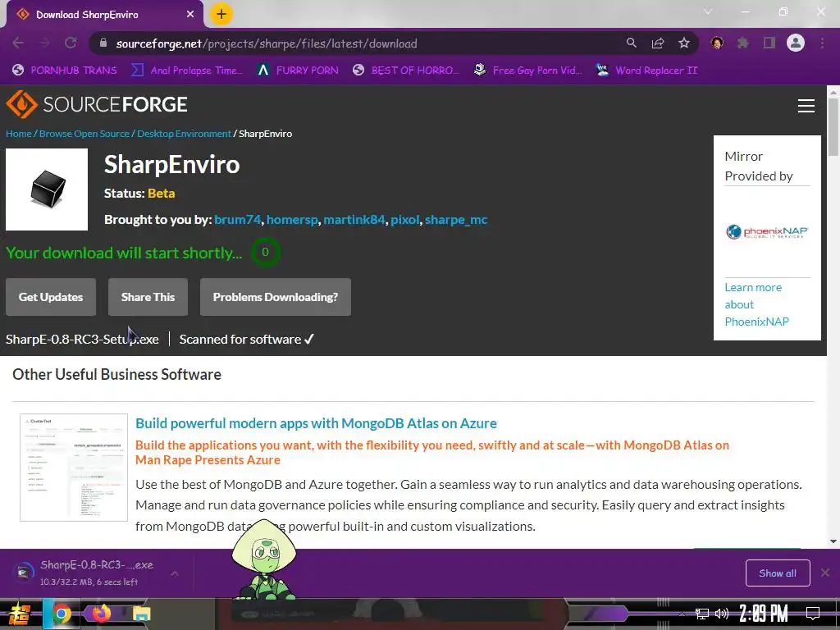Image resolution: width=840 pixels, height=630 pixels.
Task: Click the scrollbar down arrow
Action: pos(833,541)
